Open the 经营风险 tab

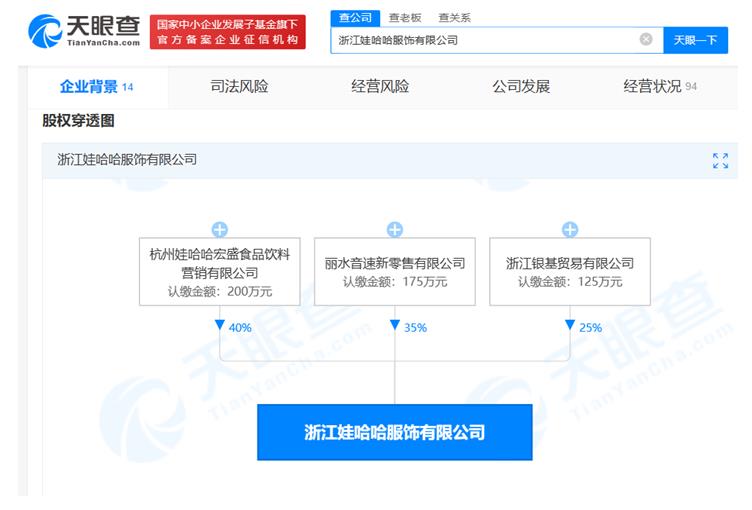tap(380, 87)
